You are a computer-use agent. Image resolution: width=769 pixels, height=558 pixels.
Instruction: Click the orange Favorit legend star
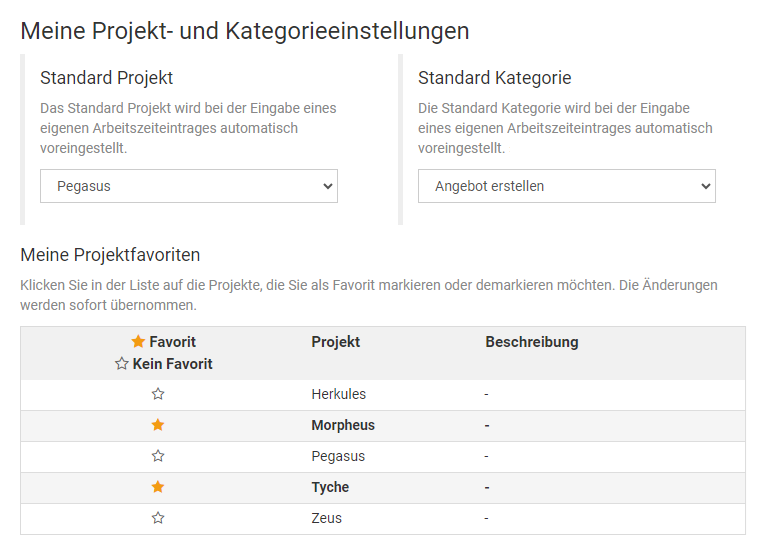(138, 342)
